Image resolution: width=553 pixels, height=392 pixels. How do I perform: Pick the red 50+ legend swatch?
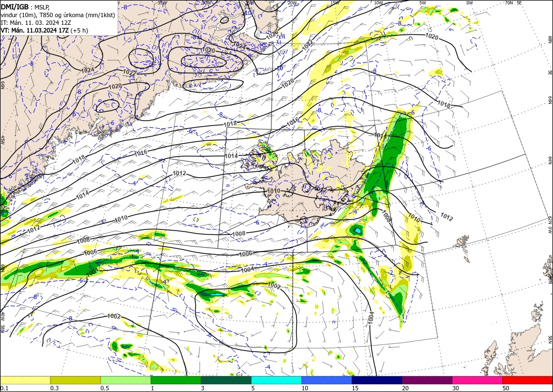528,380
